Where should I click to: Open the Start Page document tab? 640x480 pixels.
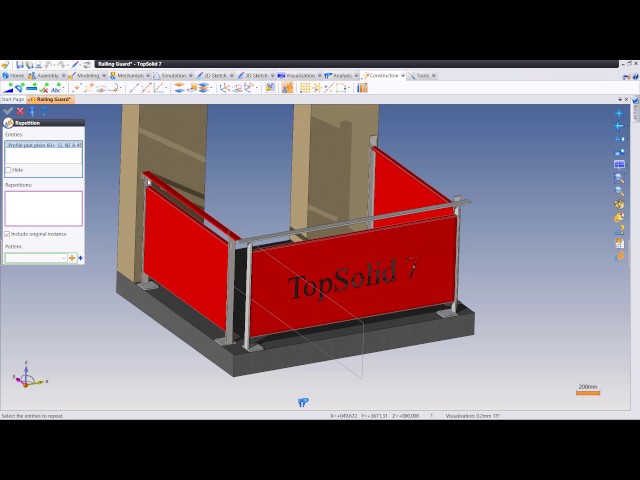pos(13,99)
